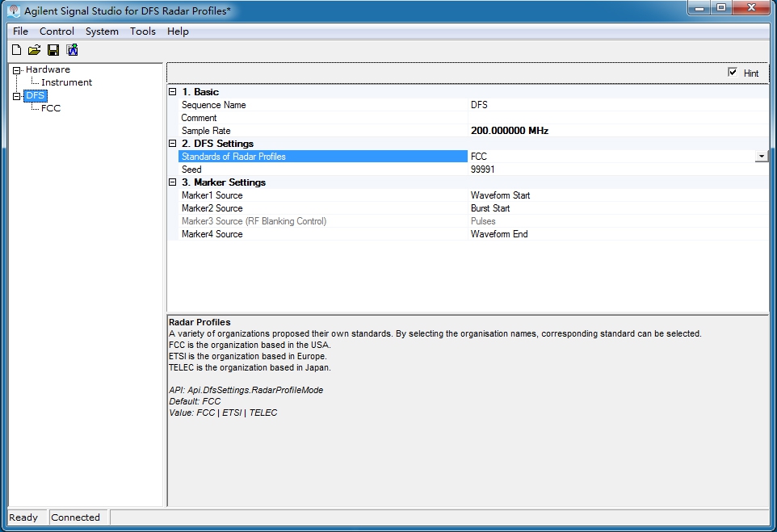The height and width of the screenshot is (532, 777).
Task: Collapse the 2. DFS Settings section
Action: click(173, 143)
